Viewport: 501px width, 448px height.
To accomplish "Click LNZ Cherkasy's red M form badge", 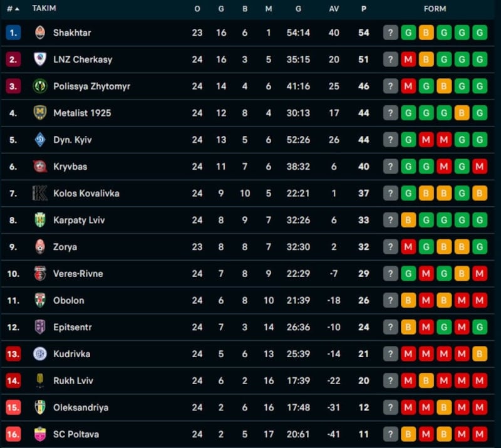I will point(408,60).
